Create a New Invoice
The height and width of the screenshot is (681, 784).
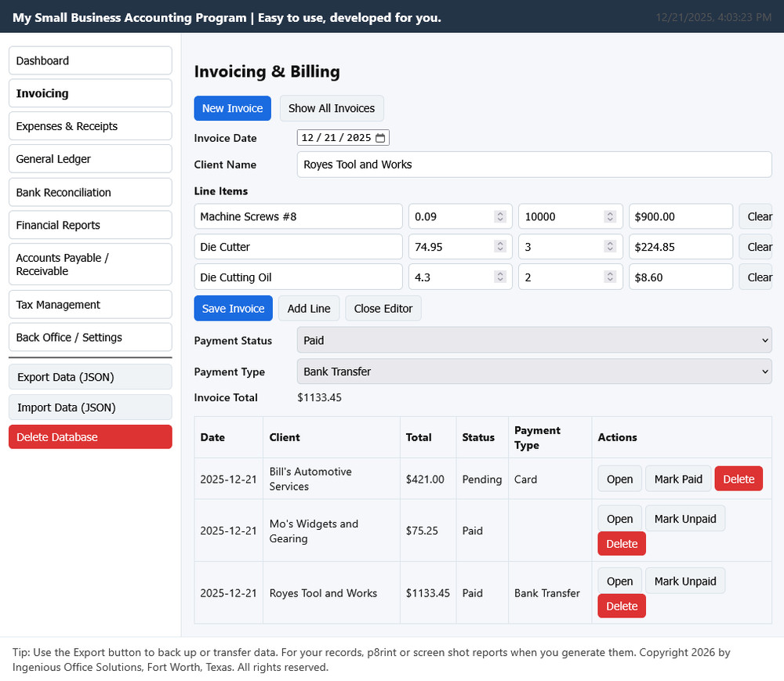click(232, 108)
